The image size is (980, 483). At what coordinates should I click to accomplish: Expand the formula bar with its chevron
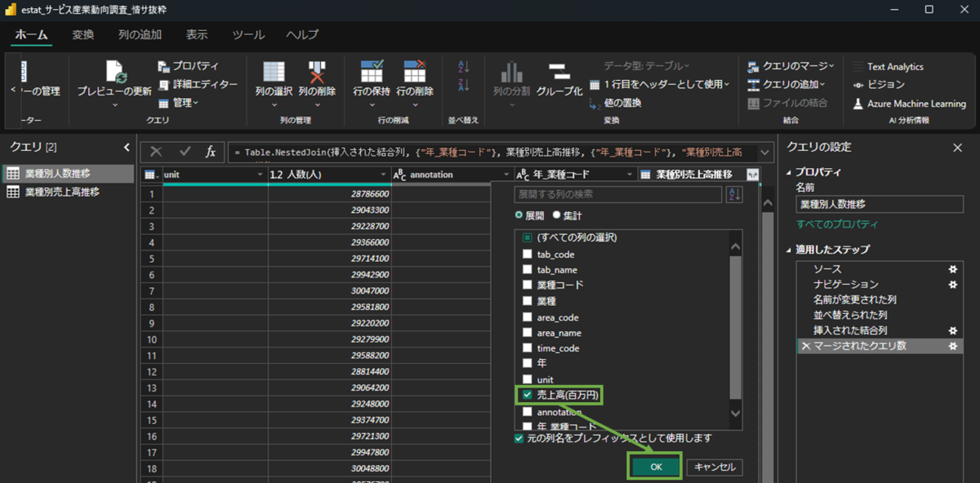(x=764, y=152)
